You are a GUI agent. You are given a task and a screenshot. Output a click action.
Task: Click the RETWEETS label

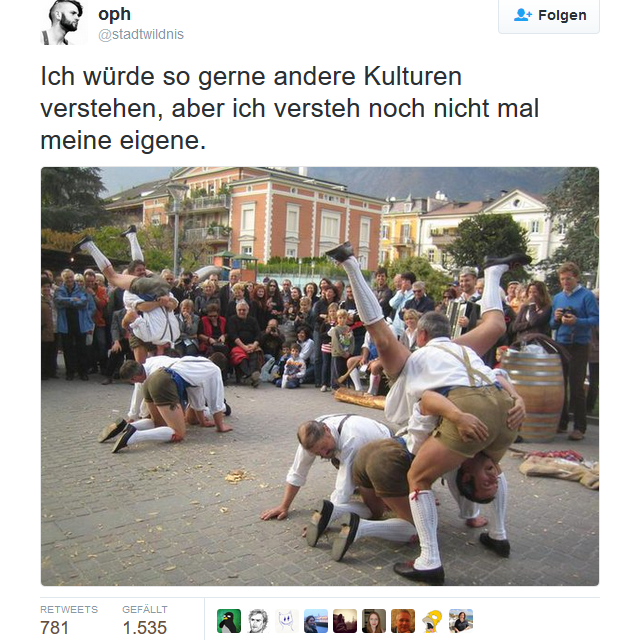tap(69, 609)
